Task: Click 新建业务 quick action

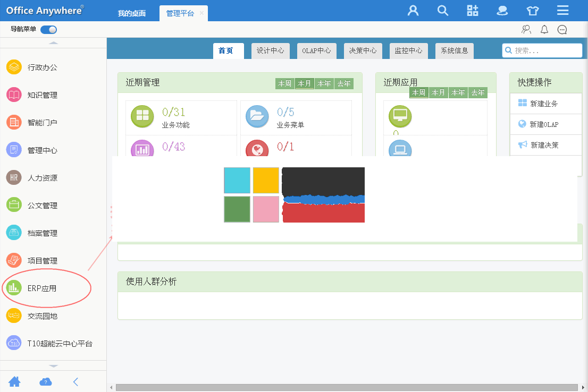Action: point(544,104)
